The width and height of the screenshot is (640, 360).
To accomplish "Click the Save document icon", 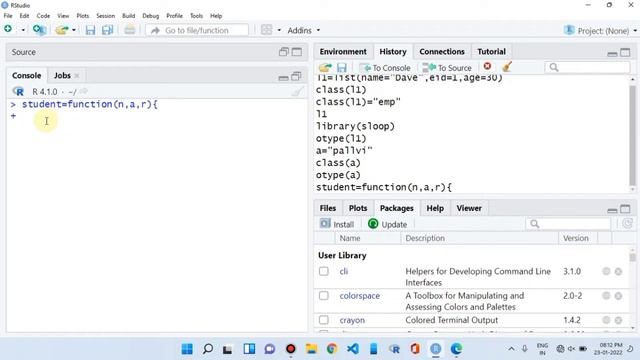I will [90, 30].
